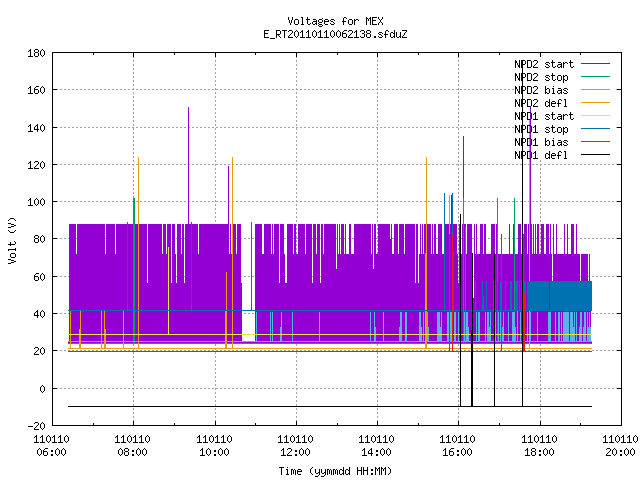Image resolution: width=640 pixels, height=480 pixels.
Task: Select the NPD1 stop legend entry
Action: point(541,129)
